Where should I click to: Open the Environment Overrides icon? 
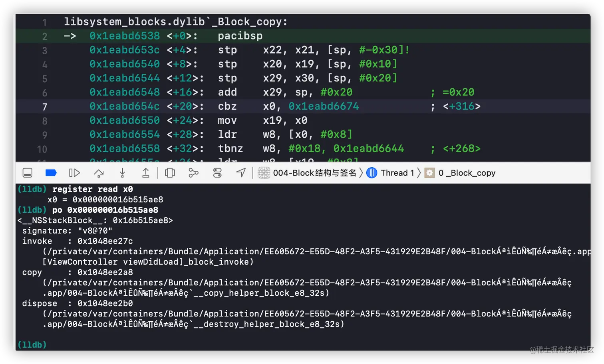click(x=217, y=173)
